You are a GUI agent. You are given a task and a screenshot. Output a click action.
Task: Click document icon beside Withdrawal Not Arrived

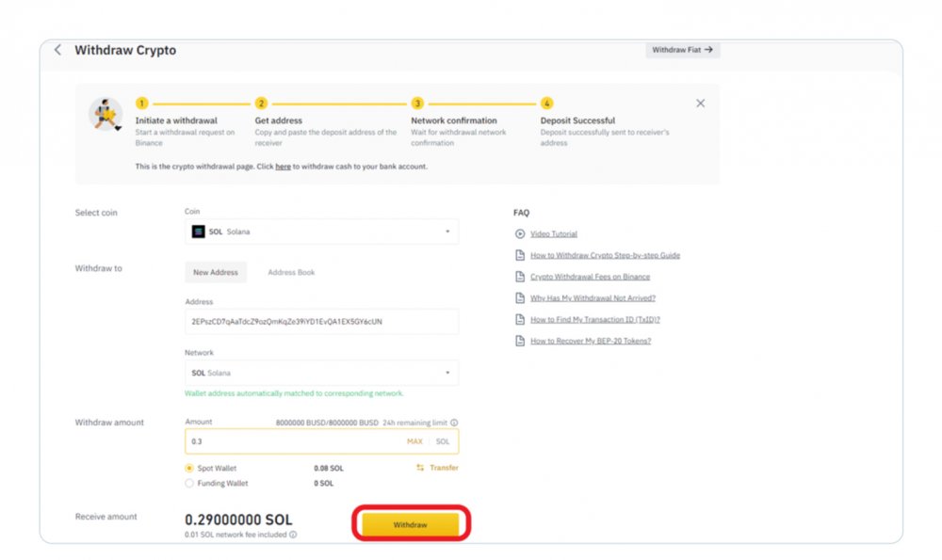click(520, 298)
